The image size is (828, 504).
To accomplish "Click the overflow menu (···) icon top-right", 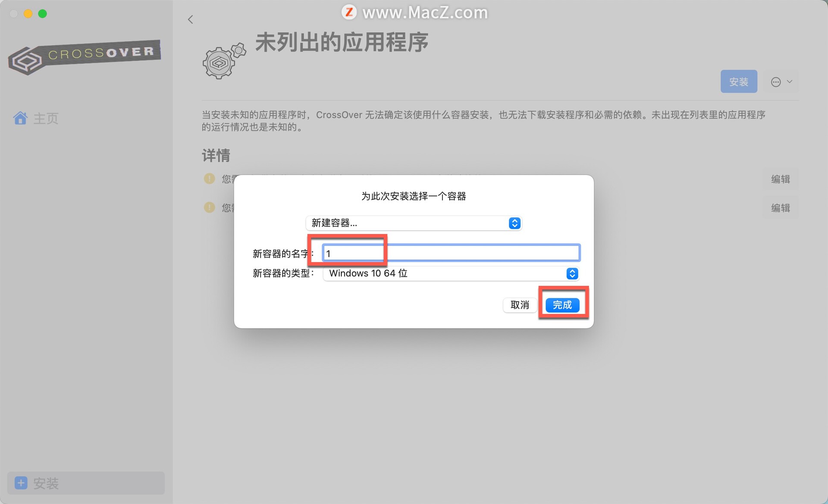I will (776, 82).
